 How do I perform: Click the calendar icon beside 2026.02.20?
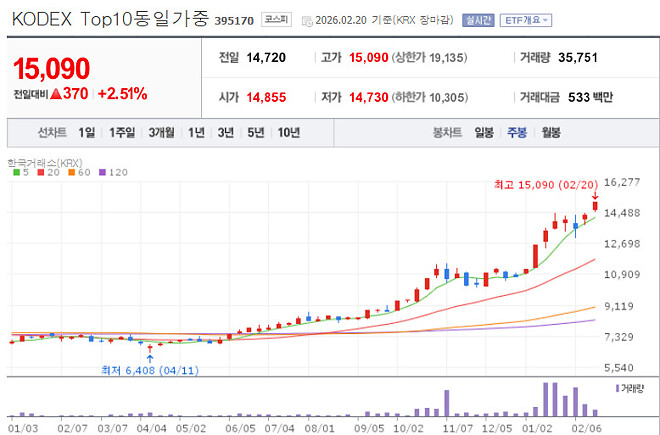tap(307, 21)
